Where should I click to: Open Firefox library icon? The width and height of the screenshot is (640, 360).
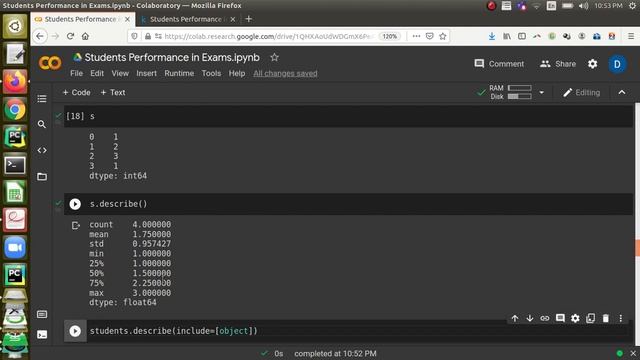(507, 36)
